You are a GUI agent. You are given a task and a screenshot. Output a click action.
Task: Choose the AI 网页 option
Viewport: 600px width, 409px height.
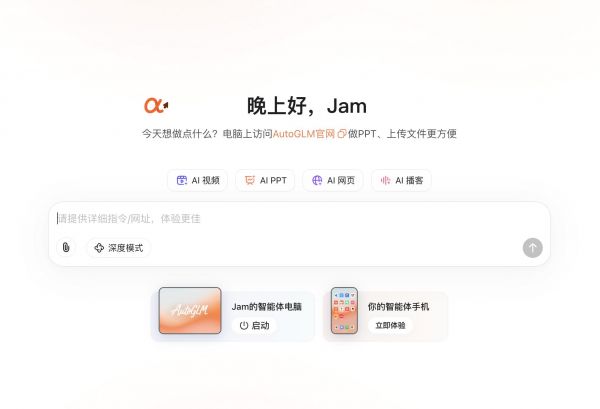(x=333, y=180)
